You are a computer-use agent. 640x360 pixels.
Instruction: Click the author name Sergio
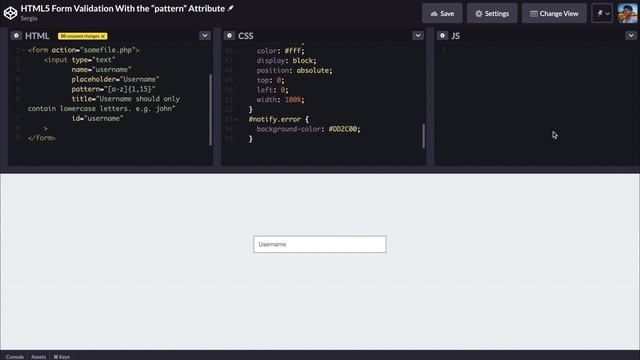coord(29,18)
